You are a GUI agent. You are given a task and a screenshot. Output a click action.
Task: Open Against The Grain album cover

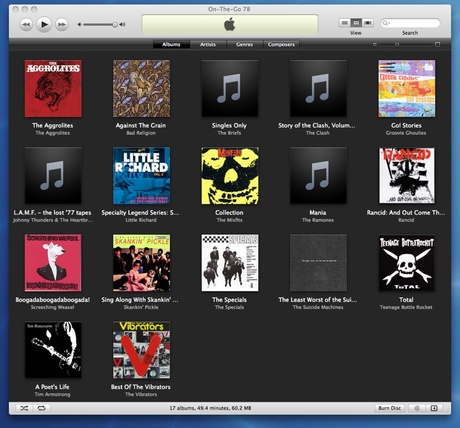coord(141,89)
